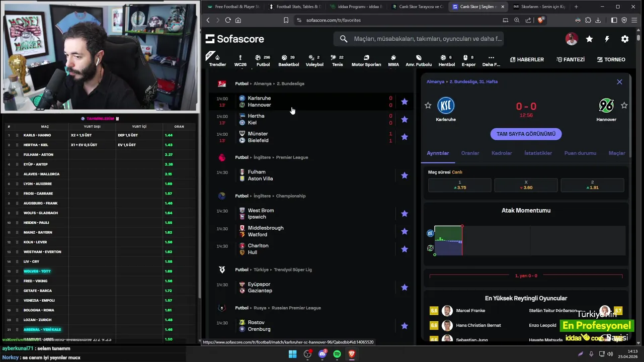The height and width of the screenshot is (362, 644).
Task: Favorite Karlsruhe team in match panel
Action: point(428,105)
